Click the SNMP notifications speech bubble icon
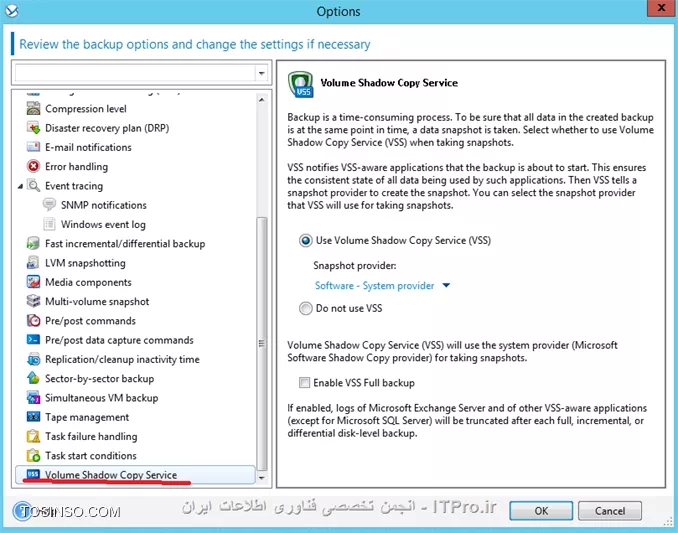This screenshot has width=678, height=533. tap(49, 205)
